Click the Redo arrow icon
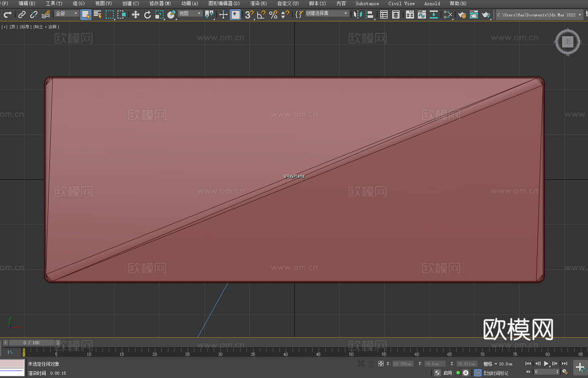 [7, 14]
